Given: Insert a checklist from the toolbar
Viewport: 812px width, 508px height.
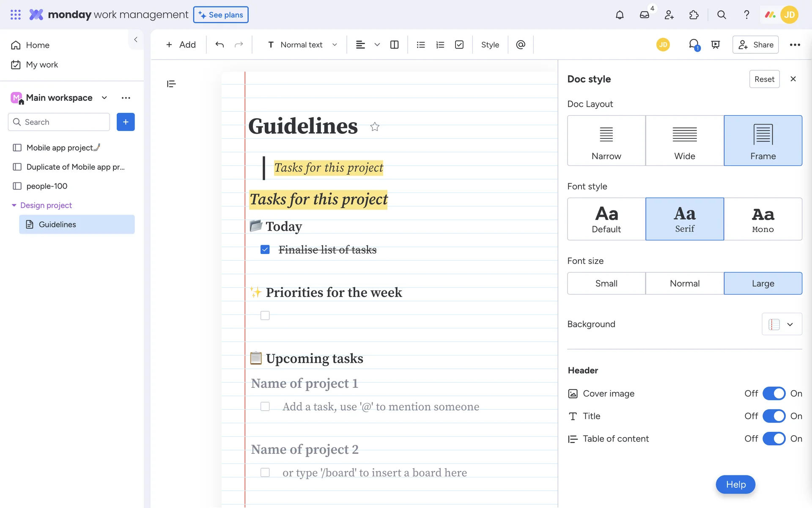Looking at the screenshot, I should [459, 44].
